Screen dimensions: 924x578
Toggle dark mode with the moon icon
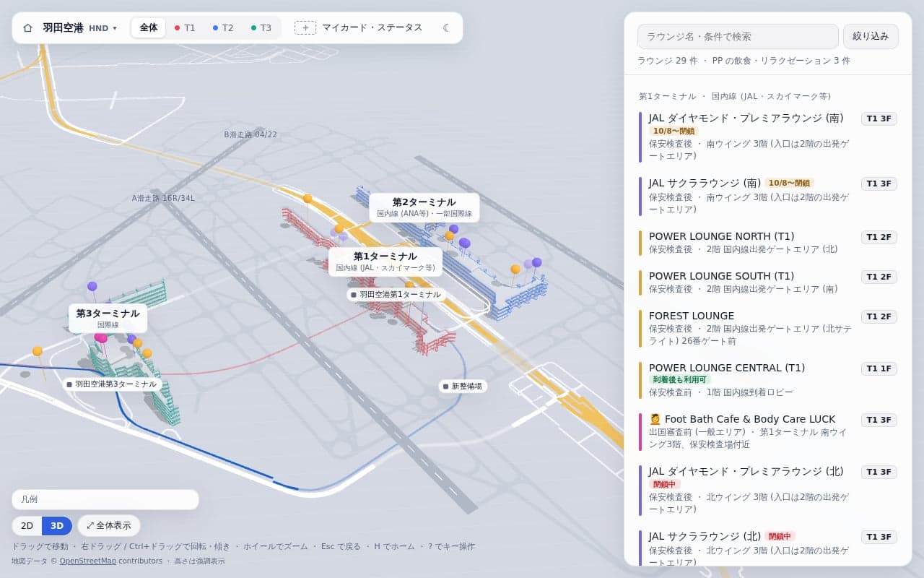pos(446,28)
